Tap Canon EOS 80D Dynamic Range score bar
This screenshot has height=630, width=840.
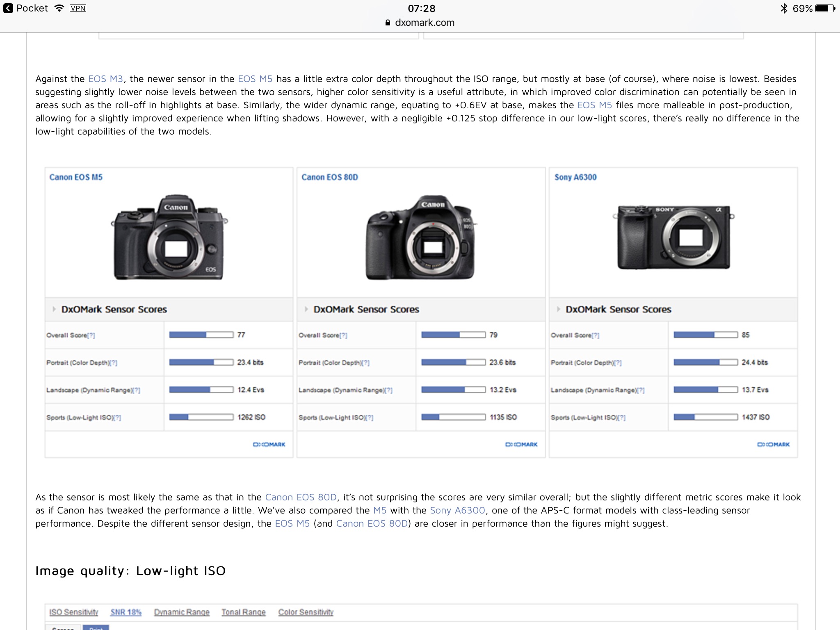(454, 390)
